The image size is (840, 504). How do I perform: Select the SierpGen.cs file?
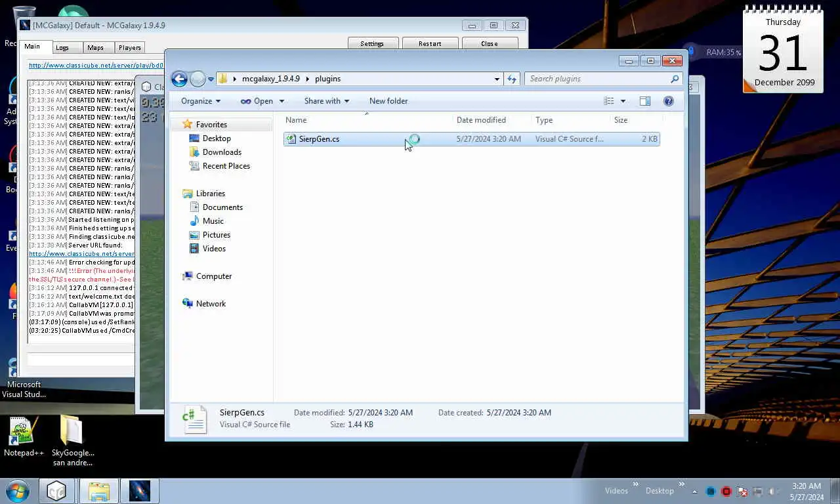[x=471, y=139]
